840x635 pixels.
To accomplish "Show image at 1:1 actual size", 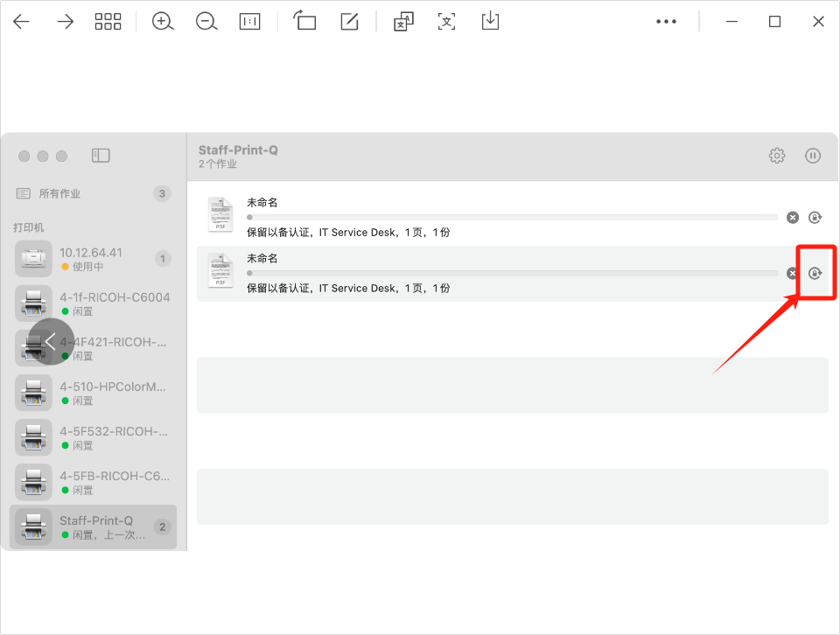I will click(250, 22).
